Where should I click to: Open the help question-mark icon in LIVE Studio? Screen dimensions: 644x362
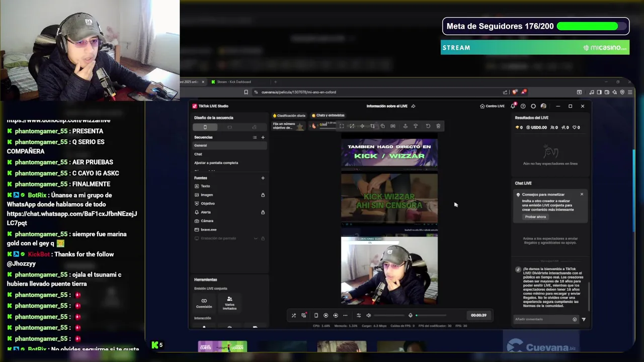point(523,106)
